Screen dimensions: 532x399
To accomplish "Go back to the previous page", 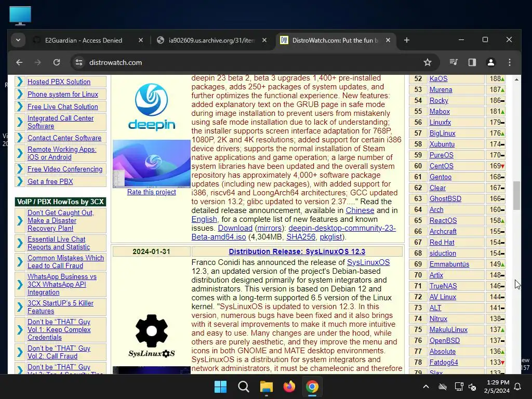I will pos(19,62).
